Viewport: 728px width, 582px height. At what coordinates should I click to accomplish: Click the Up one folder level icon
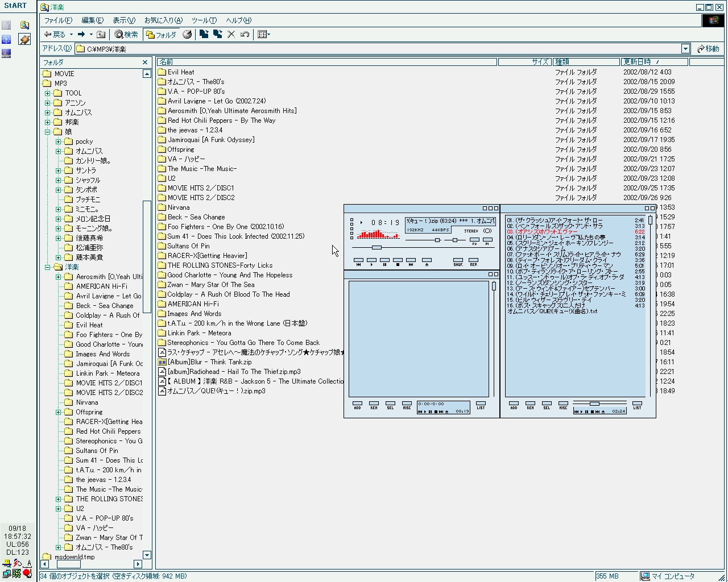coord(101,35)
